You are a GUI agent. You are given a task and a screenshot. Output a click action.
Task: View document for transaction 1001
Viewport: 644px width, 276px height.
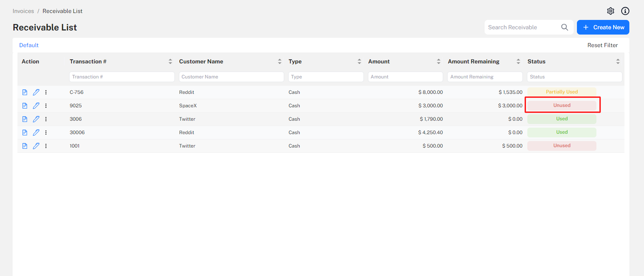pos(25,146)
